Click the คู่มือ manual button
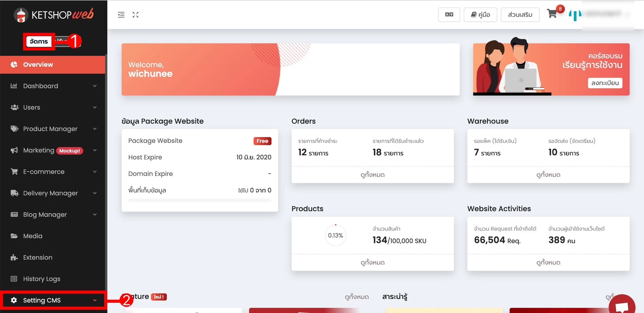644x313 pixels. [x=480, y=15]
